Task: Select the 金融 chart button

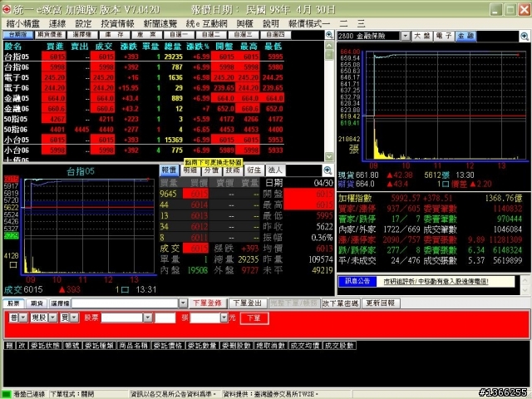Action: tap(465, 36)
